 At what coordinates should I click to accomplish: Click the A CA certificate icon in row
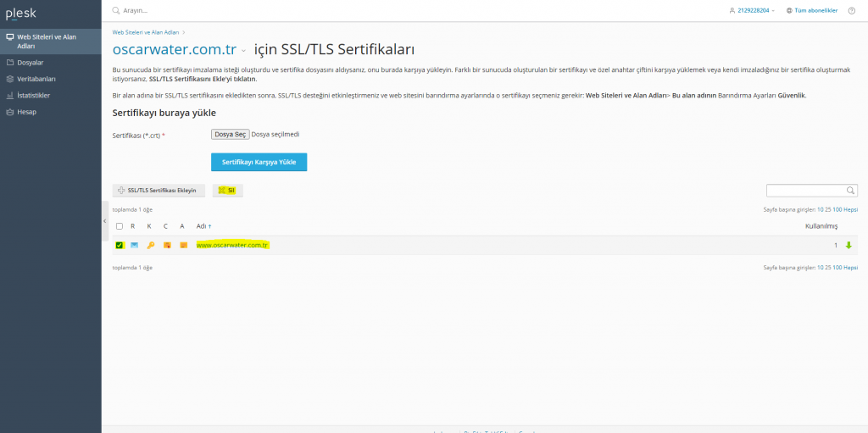(184, 245)
